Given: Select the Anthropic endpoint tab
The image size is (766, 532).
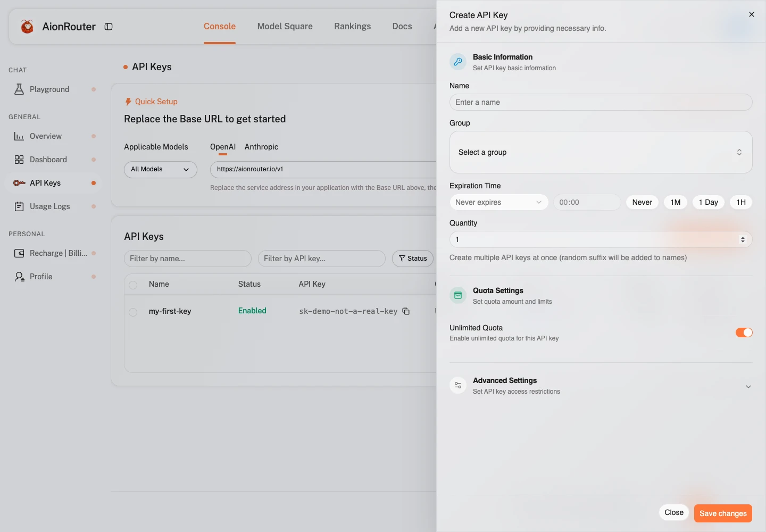Looking at the screenshot, I should pyautogui.click(x=261, y=147).
